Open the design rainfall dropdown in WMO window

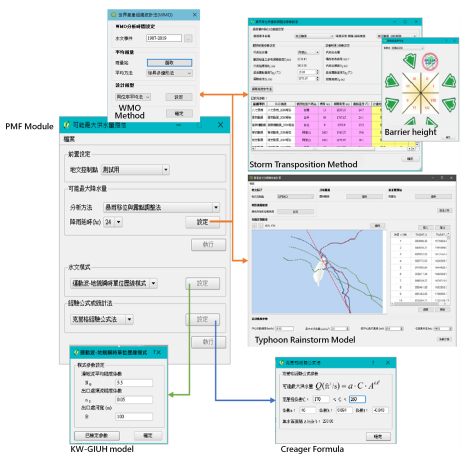point(133,97)
